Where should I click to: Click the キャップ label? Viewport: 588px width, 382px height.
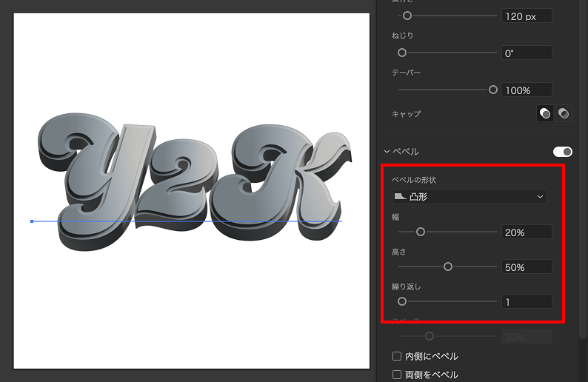[406, 113]
